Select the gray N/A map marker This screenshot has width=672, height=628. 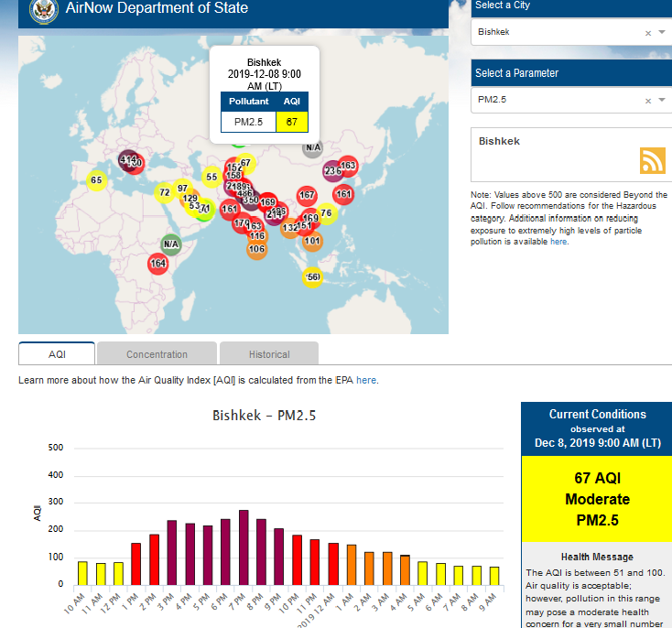pos(313,147)
